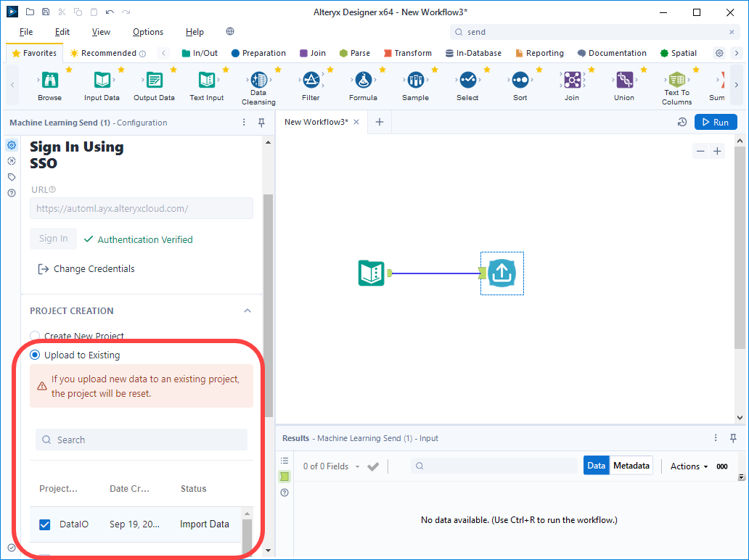
Task: Choose the Output Data tool
Action: 154,80
